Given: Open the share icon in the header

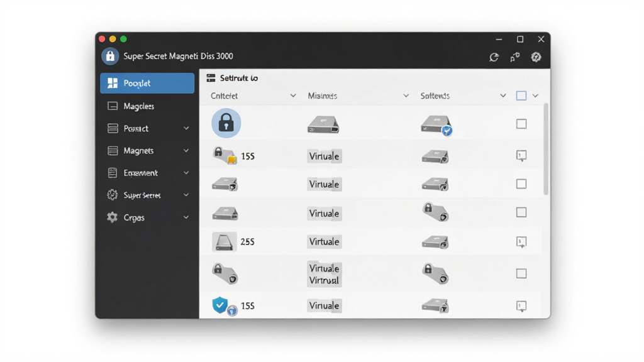Looking at the screenshot, I should (x=515, y=57).
